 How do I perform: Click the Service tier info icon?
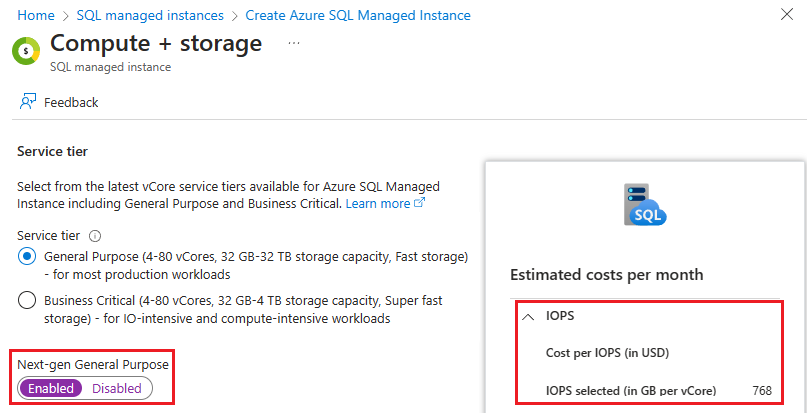pyautogui.click(x=96, y=236)
